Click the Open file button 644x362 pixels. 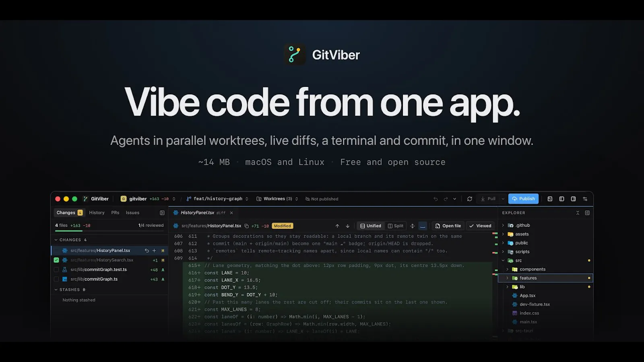point(448,226)
